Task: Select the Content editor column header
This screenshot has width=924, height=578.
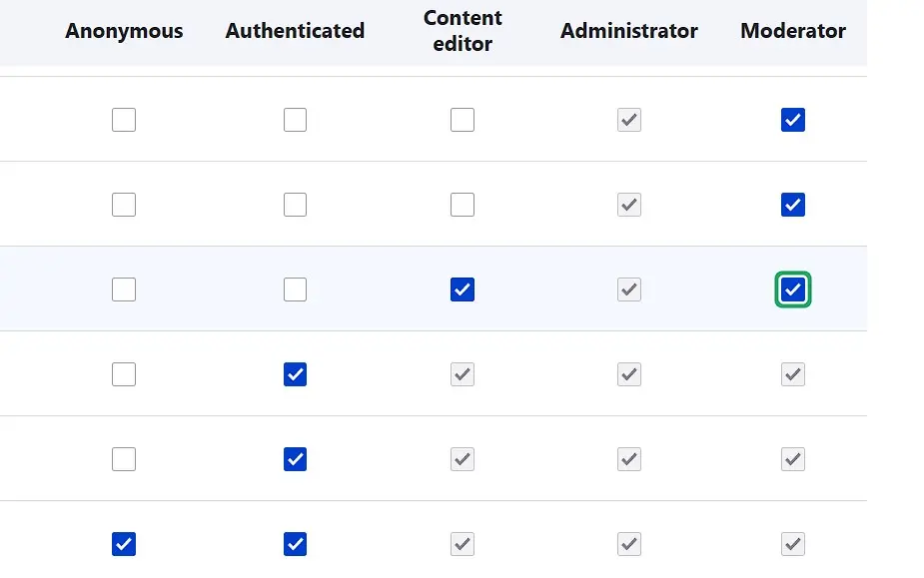Action: (462, 31)
